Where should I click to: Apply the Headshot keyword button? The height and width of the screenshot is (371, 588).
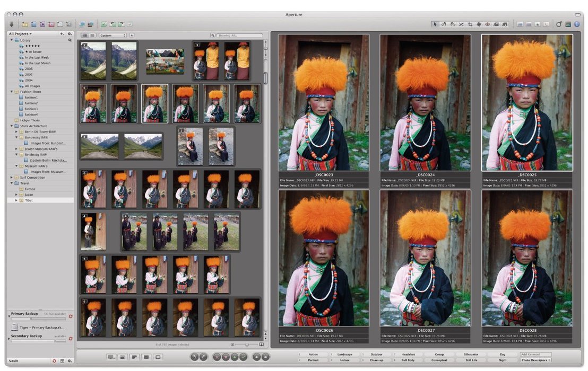408,355
